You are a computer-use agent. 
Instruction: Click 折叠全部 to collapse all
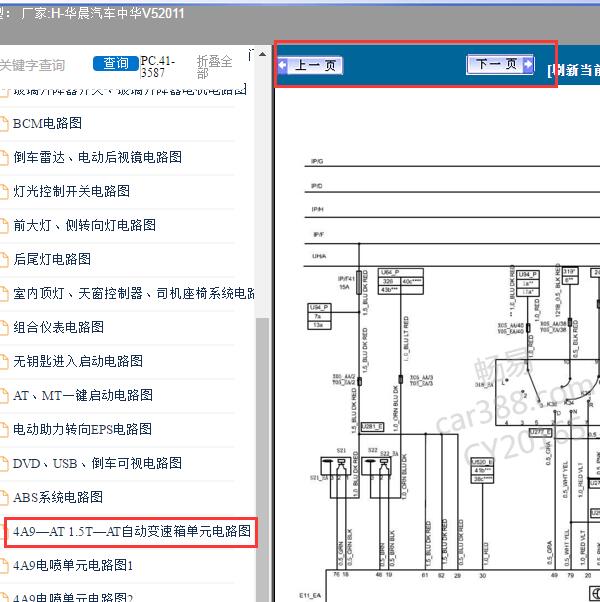click(214, 67)
